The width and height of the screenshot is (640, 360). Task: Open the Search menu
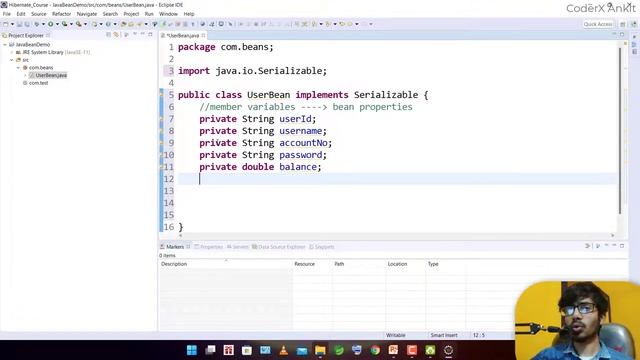110,14
